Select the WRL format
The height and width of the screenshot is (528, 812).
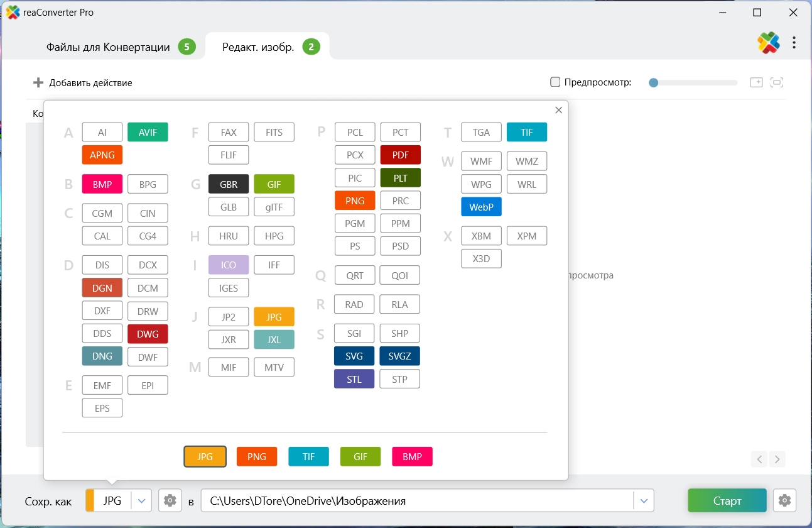(x=527, y=184)
